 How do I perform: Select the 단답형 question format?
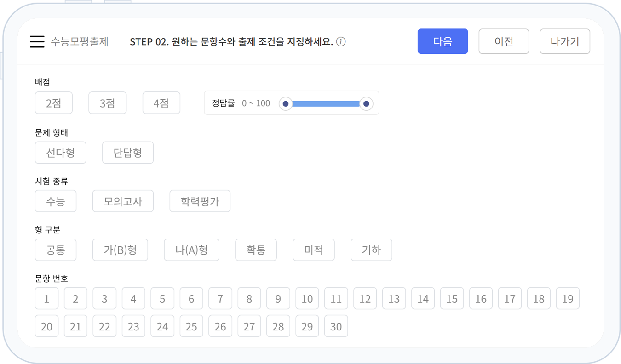point(127,152)
